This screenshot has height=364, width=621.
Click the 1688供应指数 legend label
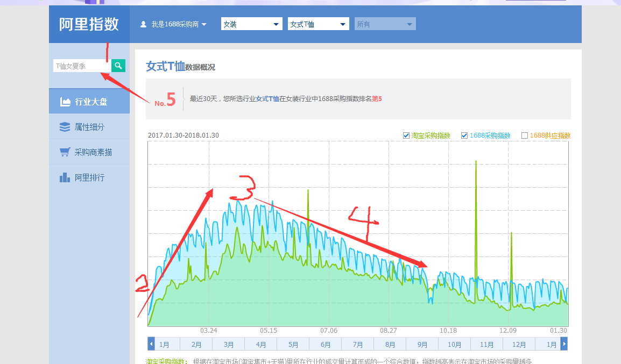tap(550, 135)
